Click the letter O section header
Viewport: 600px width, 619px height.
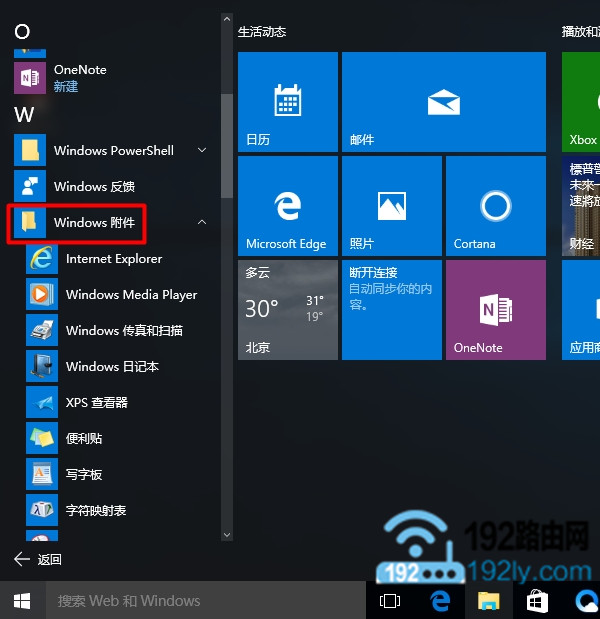point(22,31)
